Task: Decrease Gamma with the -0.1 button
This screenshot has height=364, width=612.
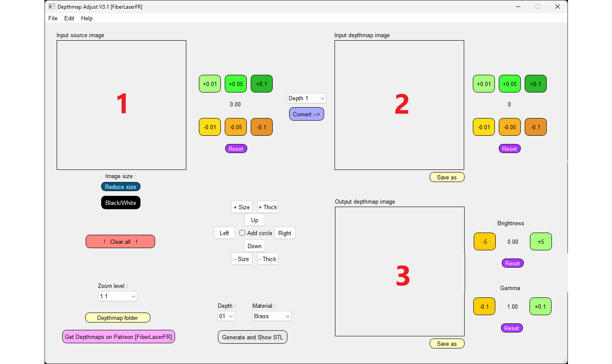Action: point(484,307)
